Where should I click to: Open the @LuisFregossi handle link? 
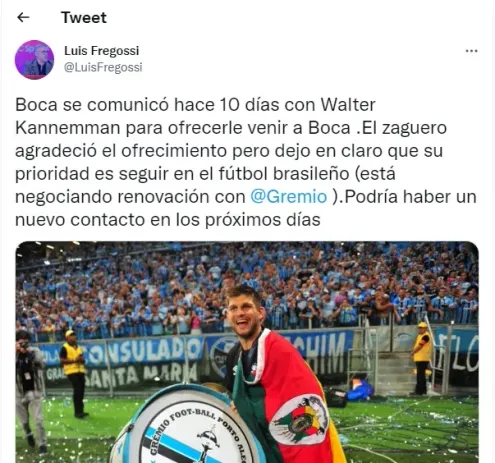(x=103, y=67)
